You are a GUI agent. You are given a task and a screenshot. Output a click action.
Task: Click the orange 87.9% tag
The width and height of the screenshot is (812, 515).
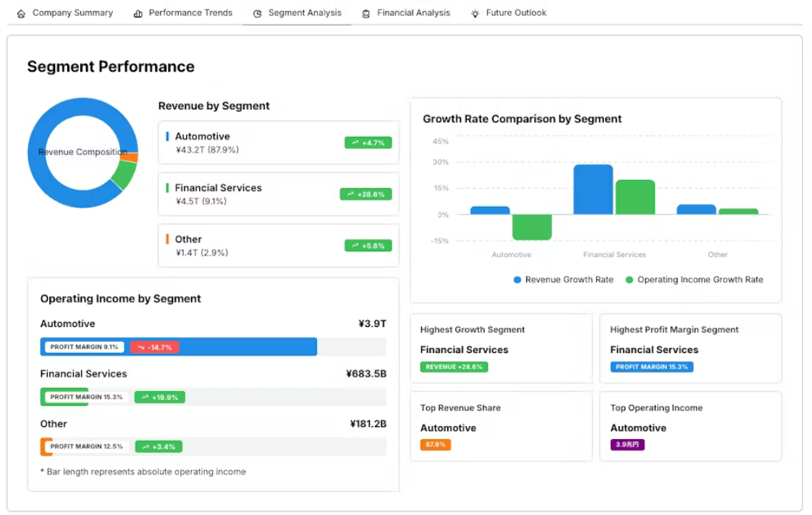[436, 445]
